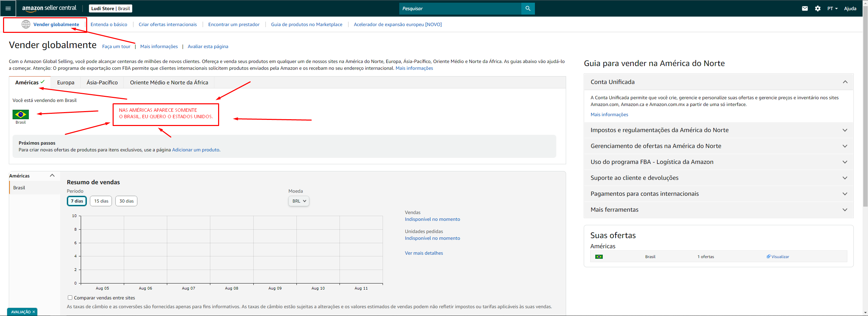Open the Ludi Store Brasil account switcher

(x=111, y=8)
